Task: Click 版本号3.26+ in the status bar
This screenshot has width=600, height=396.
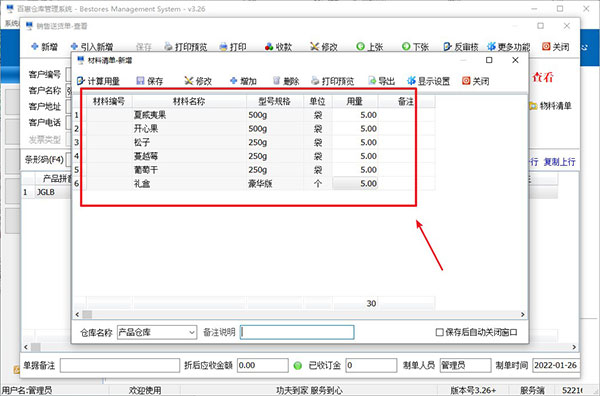Action: (473, 390)
